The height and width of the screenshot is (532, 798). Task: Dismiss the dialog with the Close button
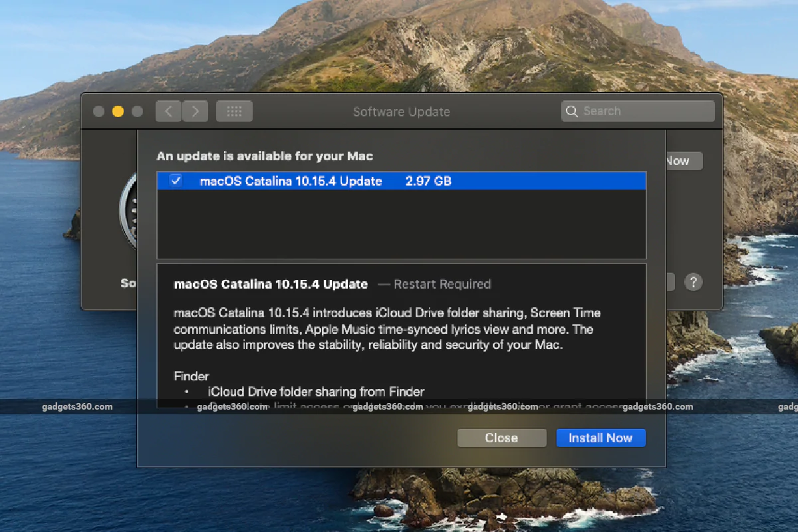(501, 438)
